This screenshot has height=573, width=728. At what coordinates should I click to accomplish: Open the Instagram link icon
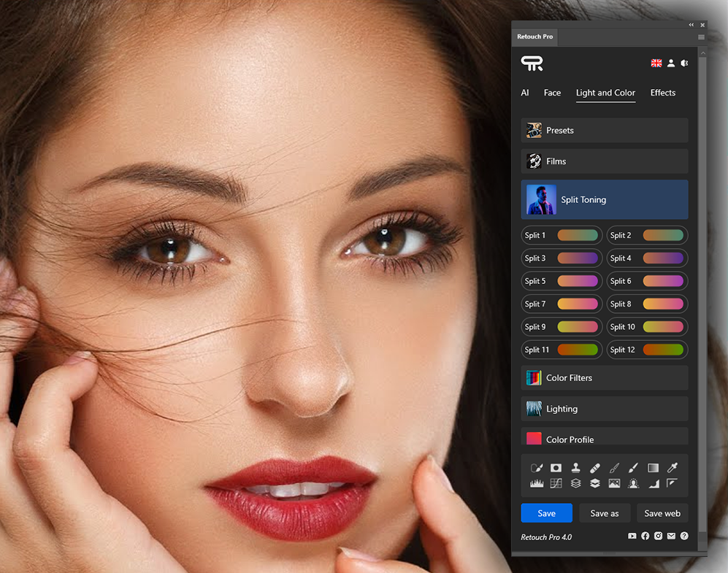point(659,536)
